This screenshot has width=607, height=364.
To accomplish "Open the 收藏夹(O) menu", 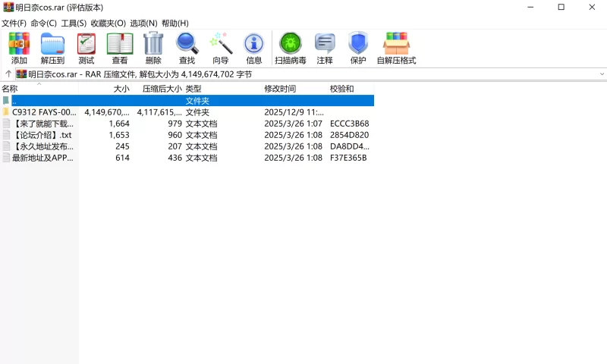I will click(x=108, y=24).
